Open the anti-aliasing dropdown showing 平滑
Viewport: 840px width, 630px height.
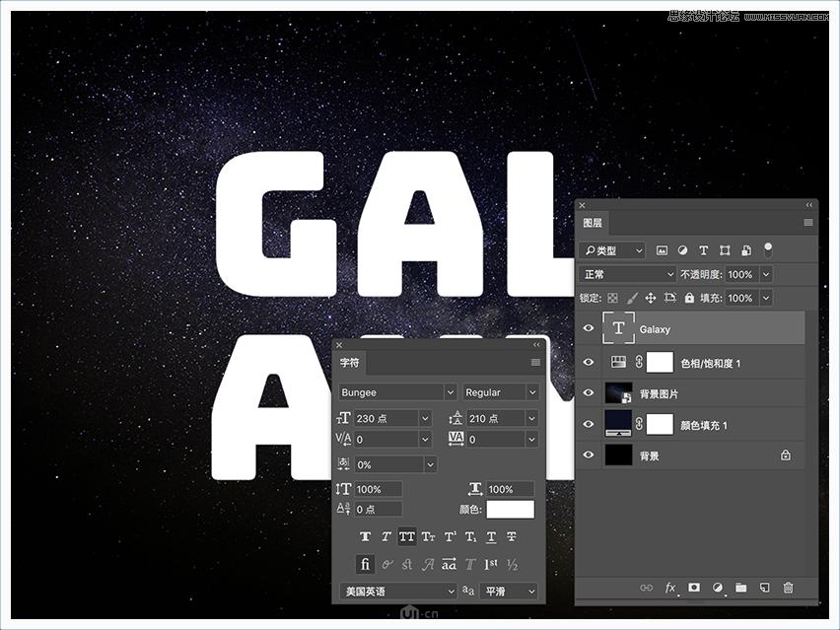click(506, 591)
